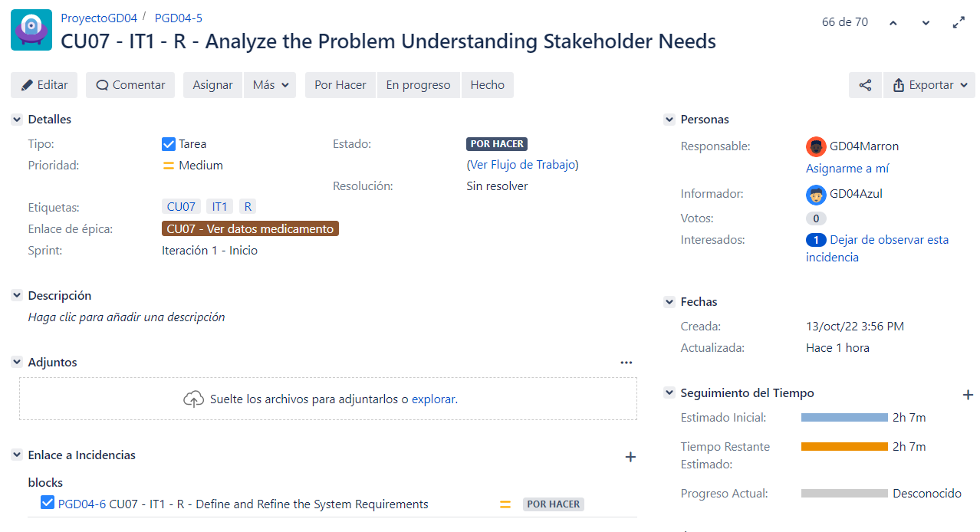This screenshot has width=980, height=532.
Task: Go to previous issue with up arrow
Action: (x=893, y=23)
